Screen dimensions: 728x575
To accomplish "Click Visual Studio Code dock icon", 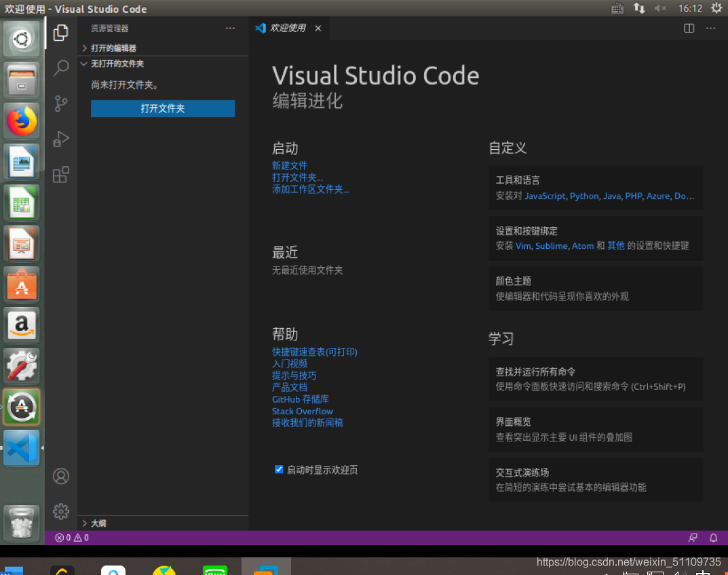I will (21, 448).
